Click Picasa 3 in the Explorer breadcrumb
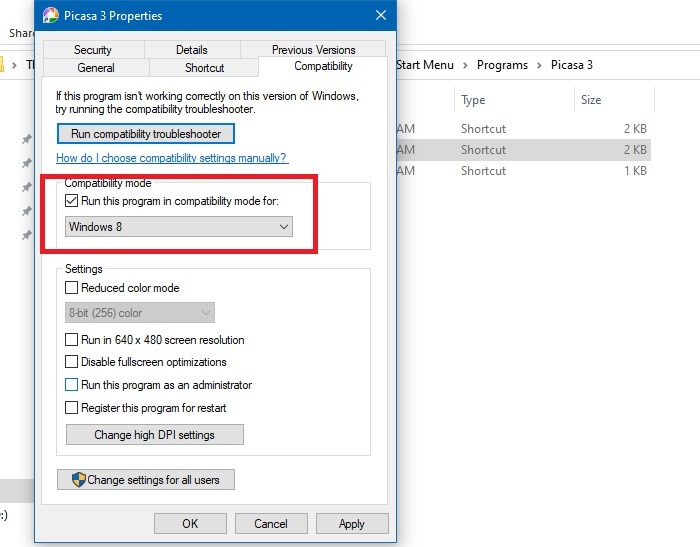Image resolution: width=700 pixels, height=547 pixels. (x=572, y=65)
